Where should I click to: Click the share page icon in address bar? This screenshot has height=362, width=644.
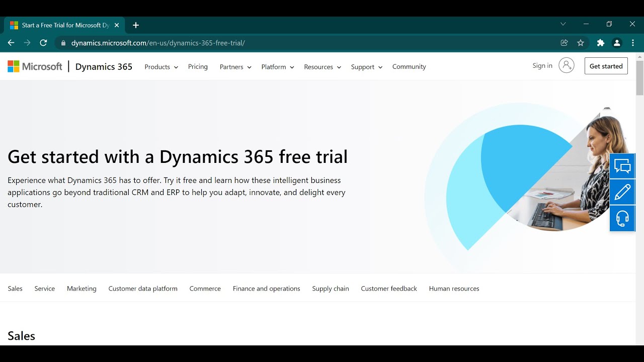click(x=565, y=43)
